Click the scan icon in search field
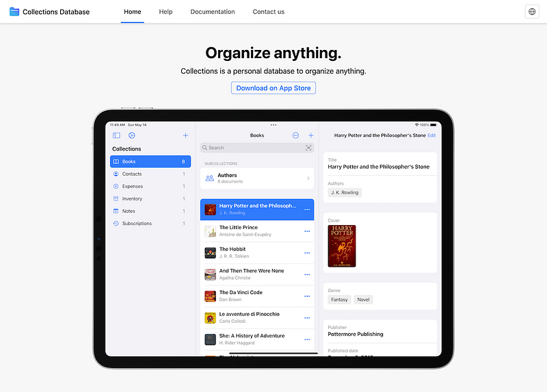The image size is (547, 392). [x=308, y=148]
